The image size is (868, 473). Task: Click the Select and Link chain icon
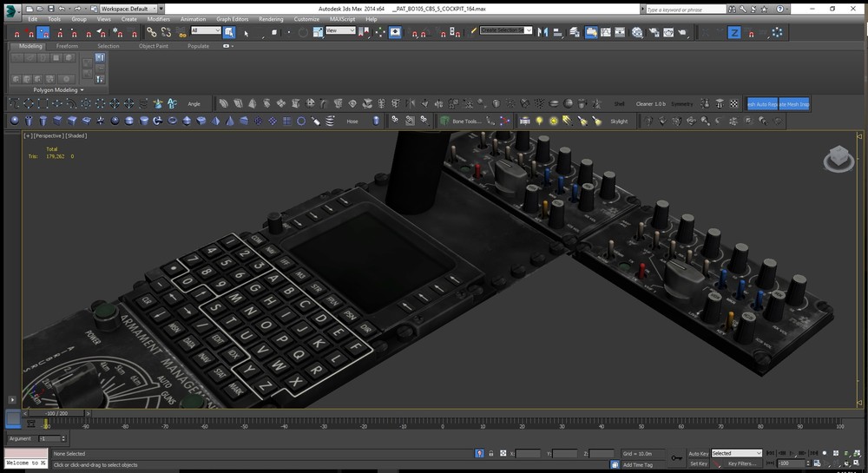(x=151, y=32)
